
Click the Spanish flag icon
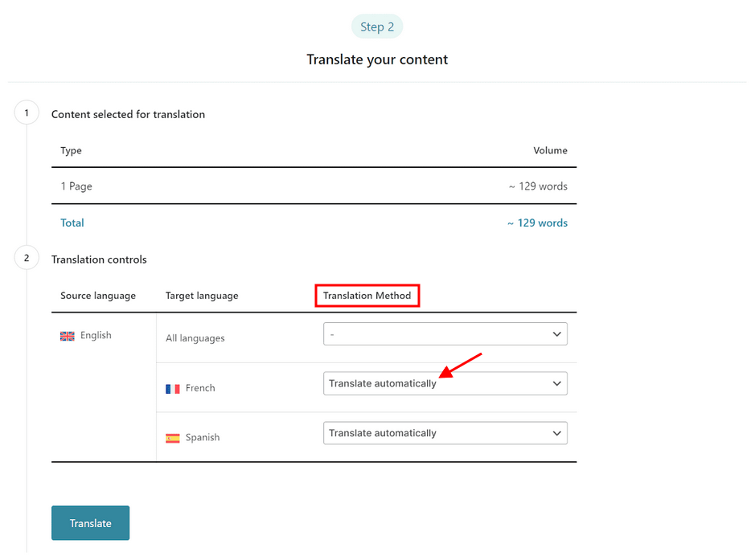[172, 438]
